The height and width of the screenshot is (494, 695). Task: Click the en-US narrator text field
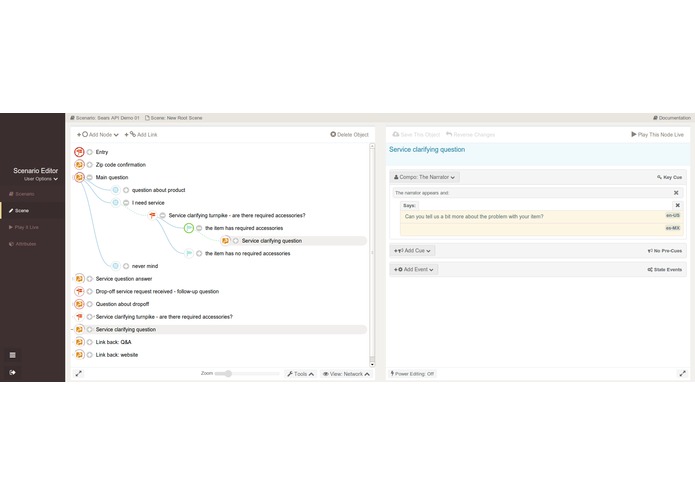point(541,217)
